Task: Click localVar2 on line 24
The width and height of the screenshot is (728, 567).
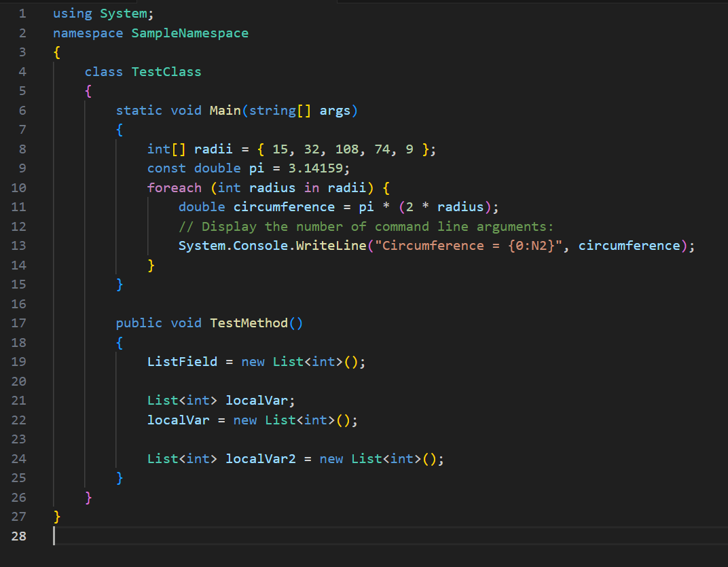Action: coord(261,458)
